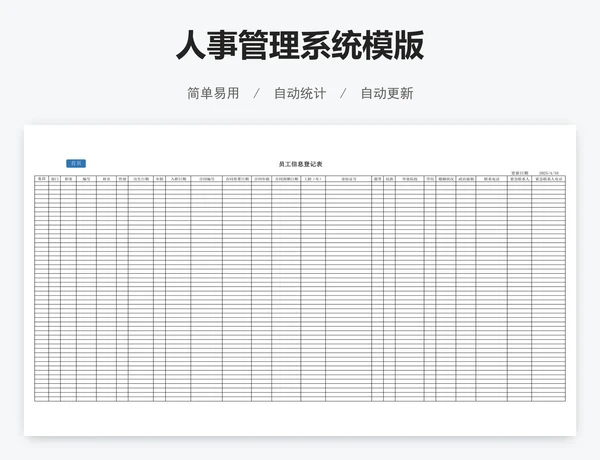Click the 合同到期日期 column header

point(286,179)
